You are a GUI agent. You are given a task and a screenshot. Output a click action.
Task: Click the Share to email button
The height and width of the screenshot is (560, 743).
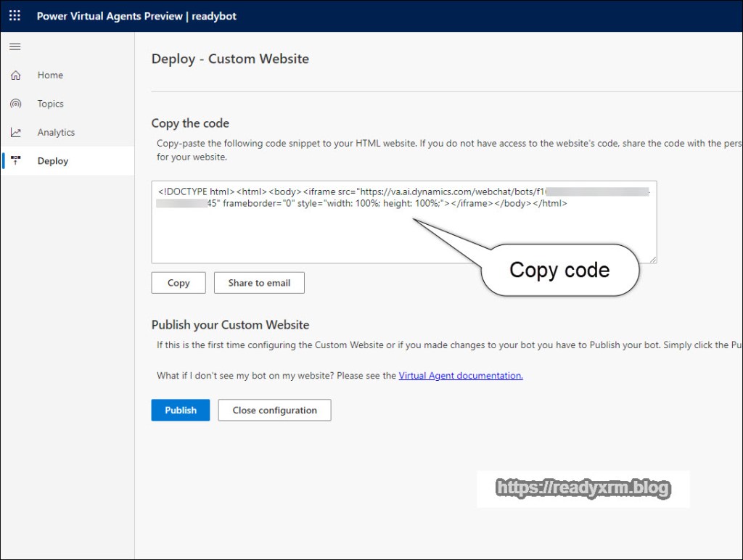[x=259, y=283]
